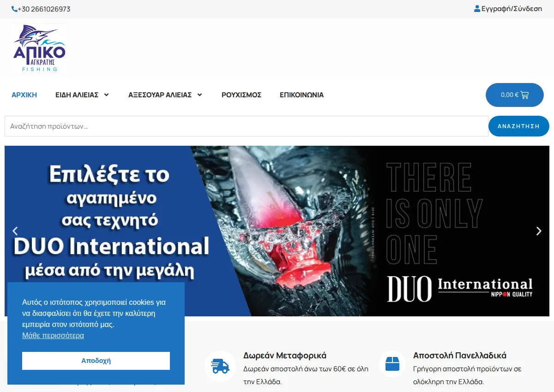
Task: Click the DUO International slider banner
Action: coord(277,231)
